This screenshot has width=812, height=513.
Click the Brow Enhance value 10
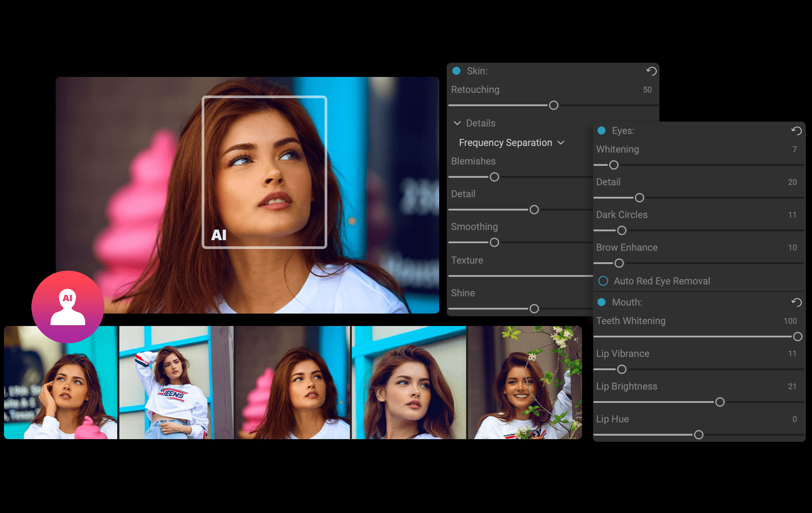click(x=792, y=248)
